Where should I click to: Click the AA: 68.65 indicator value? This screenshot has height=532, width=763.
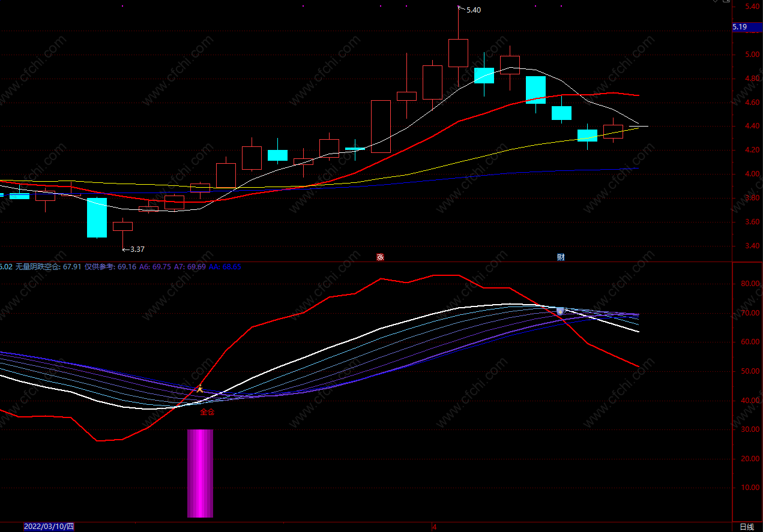point(225,267)
